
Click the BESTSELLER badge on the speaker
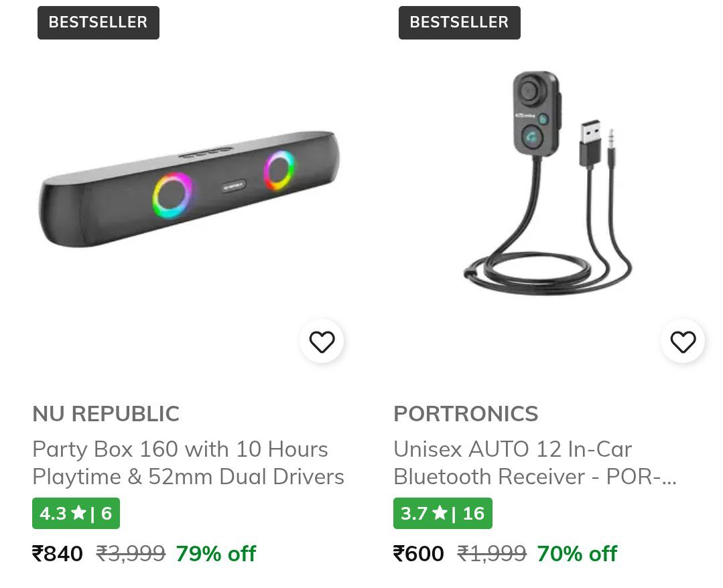pyautogui.click(x=98, y=22)
